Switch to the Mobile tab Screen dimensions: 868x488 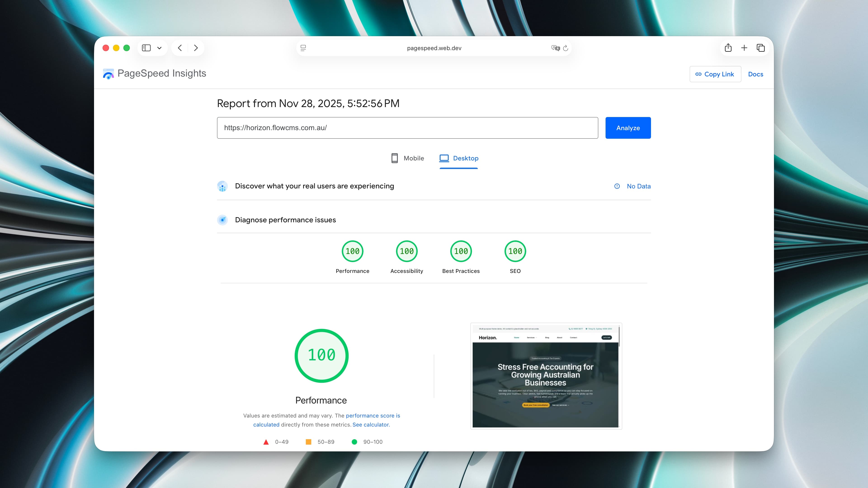pyautogui.click(x=407, y=158)
